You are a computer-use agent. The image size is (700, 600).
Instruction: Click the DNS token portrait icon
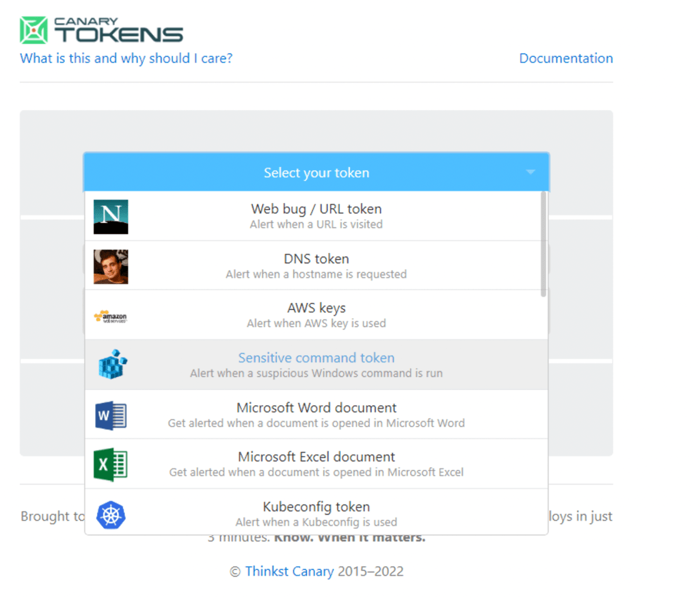111,266
